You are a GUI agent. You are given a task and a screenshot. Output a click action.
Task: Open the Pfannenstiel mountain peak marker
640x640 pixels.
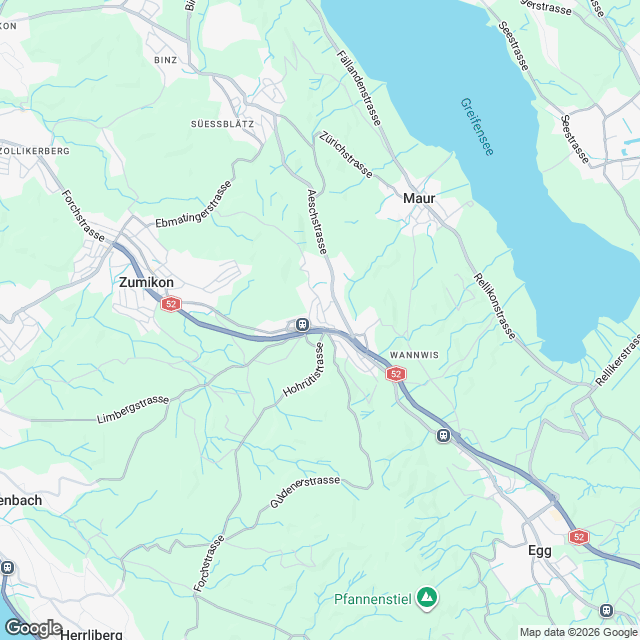(x=427, y=598)
